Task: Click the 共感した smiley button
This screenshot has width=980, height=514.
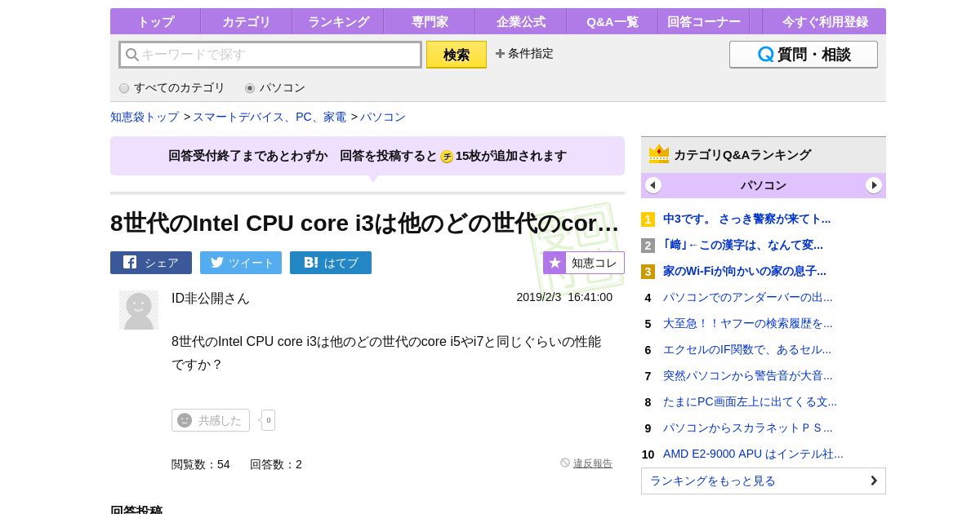Action: (x=211, y=420)
